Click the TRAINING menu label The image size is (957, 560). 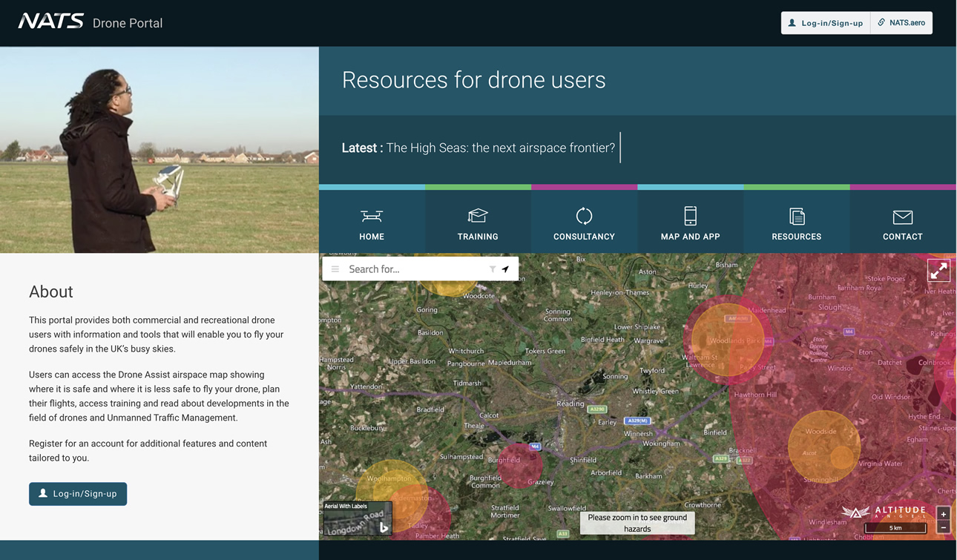coord(478,237)
